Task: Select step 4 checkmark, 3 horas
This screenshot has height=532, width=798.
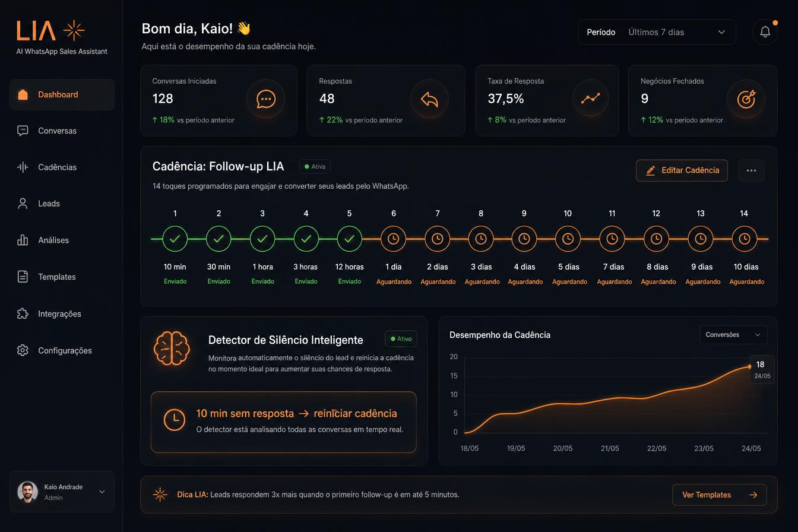Action: click(x=306, y=239)
